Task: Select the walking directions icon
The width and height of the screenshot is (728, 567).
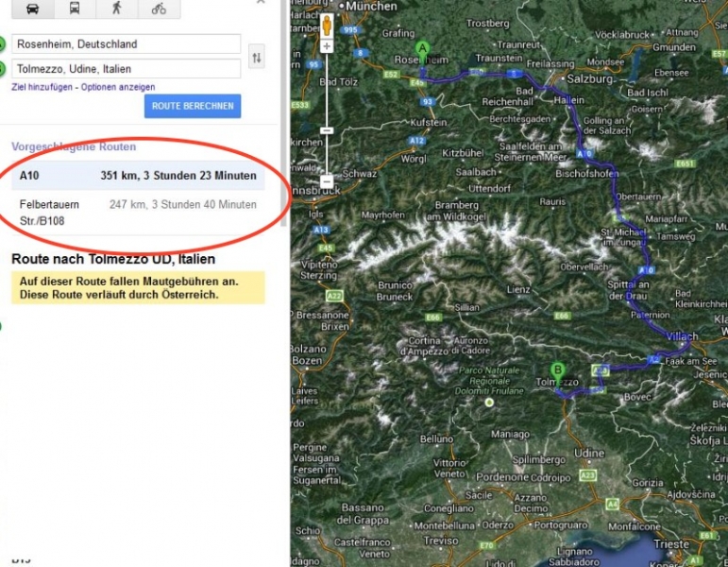Action: (117, 9)
